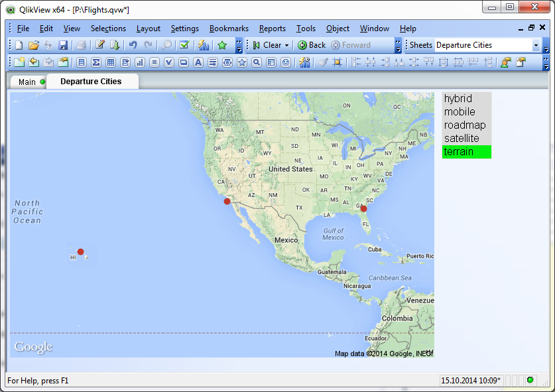Switch to the Main sheet tab

point(27,82)
